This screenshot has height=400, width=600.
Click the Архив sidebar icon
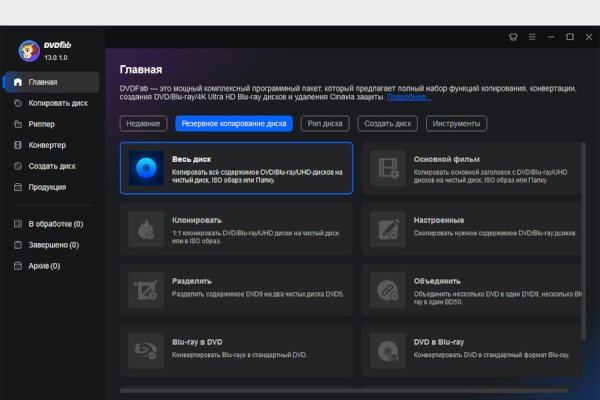18,266
